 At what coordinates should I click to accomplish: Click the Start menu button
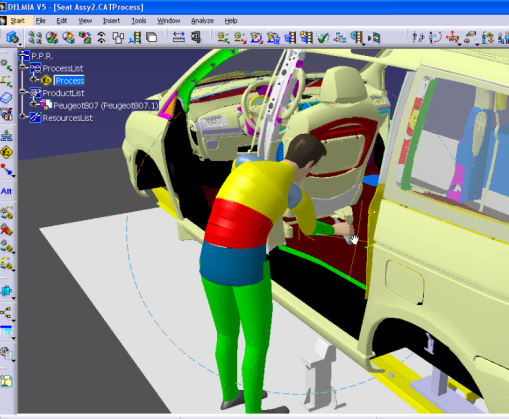tap(17, 21)
